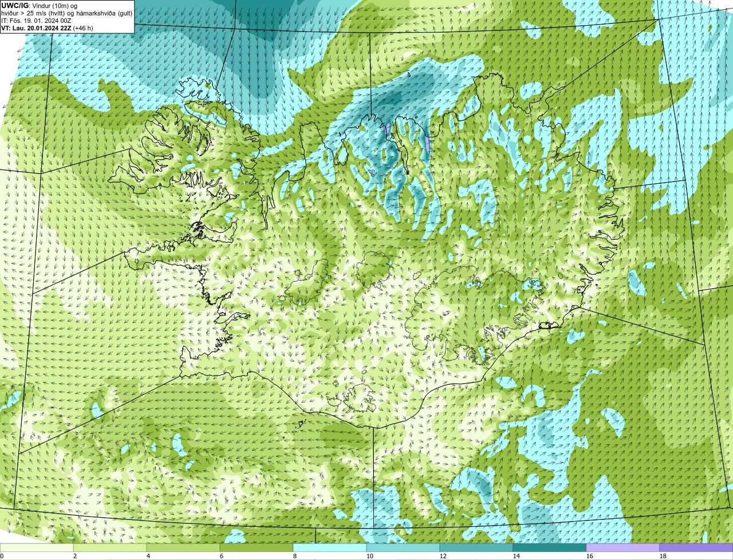Image resolution: width=733 pixels, height=560 pixels.
Task: Click the 'UWC/IG: Vindur (10m) og' title line
Action: 39,6
